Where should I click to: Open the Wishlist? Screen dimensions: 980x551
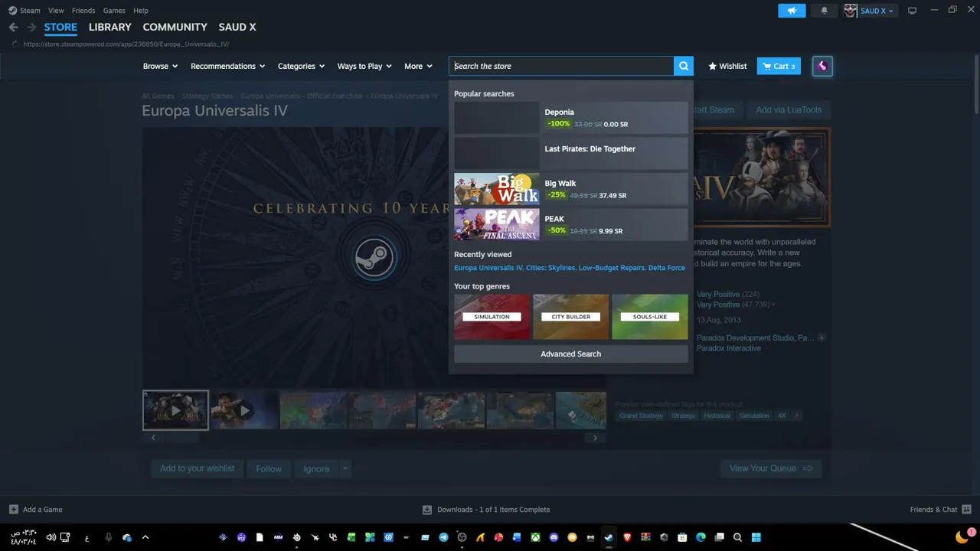coord(727,66)
